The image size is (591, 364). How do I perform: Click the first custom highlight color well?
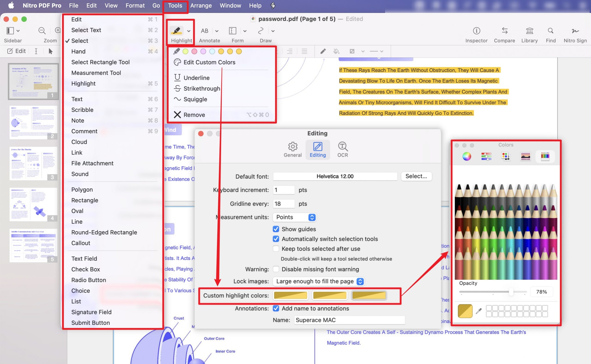coord(291,295)
